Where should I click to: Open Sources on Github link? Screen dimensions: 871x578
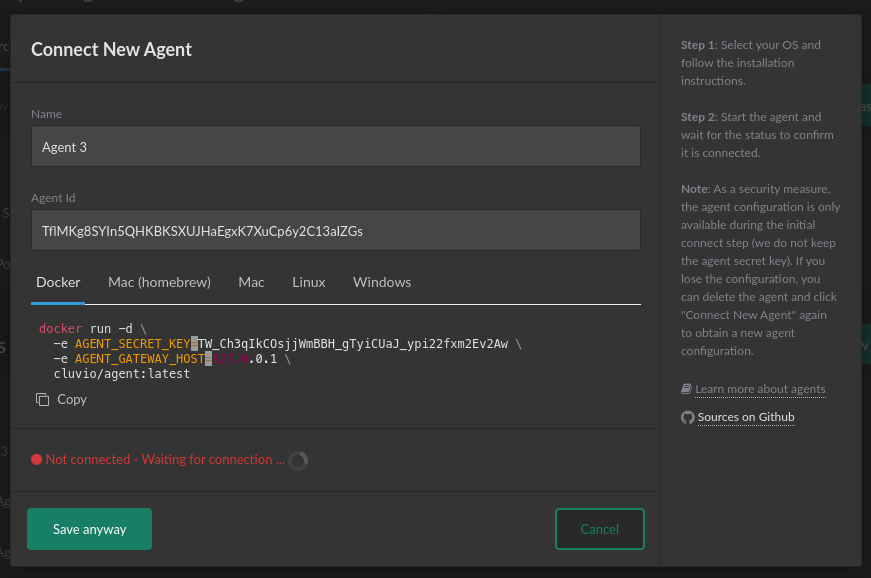746,417
